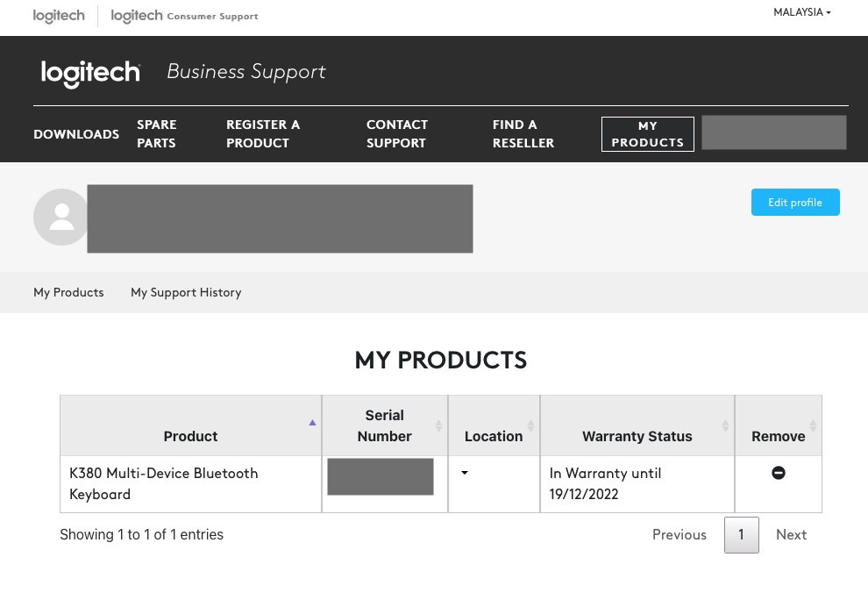Click the Previous pagination link
Viewport: 868px width, 600px height.
coord(679,534)
